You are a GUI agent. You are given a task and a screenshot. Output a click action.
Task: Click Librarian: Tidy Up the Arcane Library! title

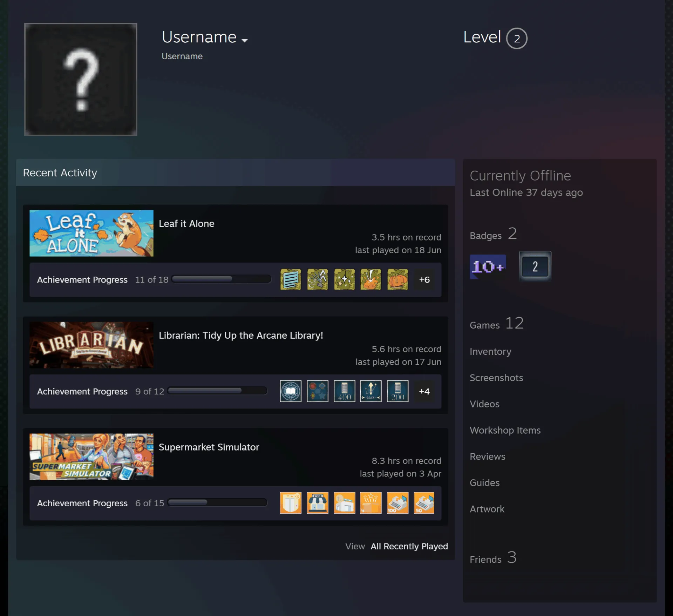(x=241, y=336)
